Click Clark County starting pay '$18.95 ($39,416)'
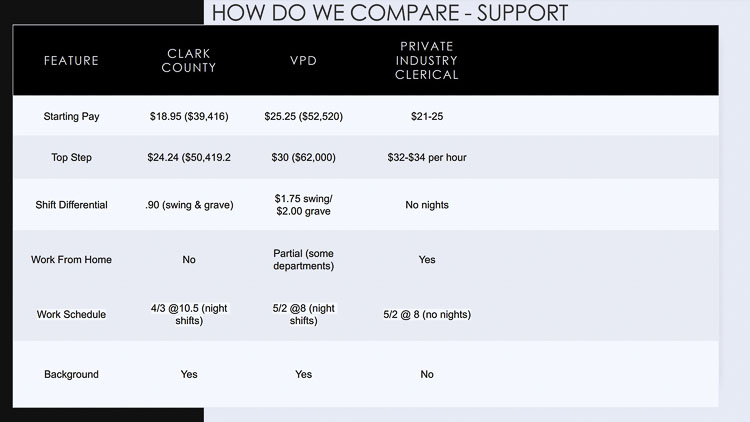This screenshot has height=422, width=750. (x=189, y=117)
